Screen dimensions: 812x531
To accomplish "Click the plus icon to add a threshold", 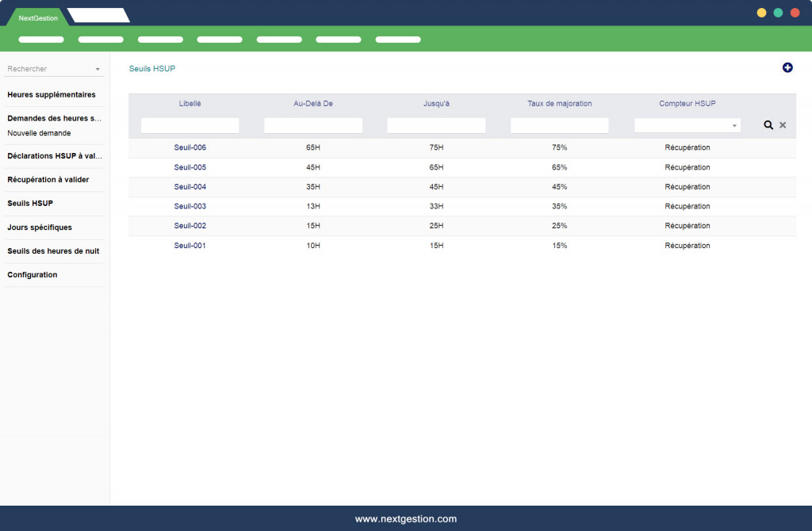I will (787, 68).
